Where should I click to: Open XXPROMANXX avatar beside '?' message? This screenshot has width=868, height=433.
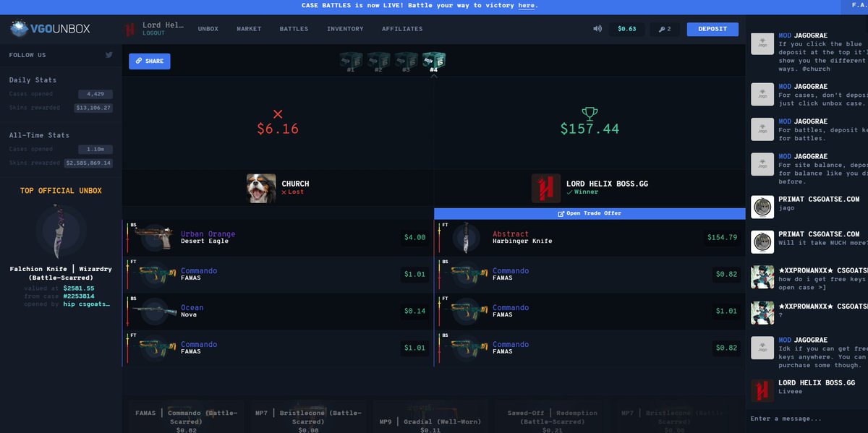pyautogui.click(x=762, y=312)
